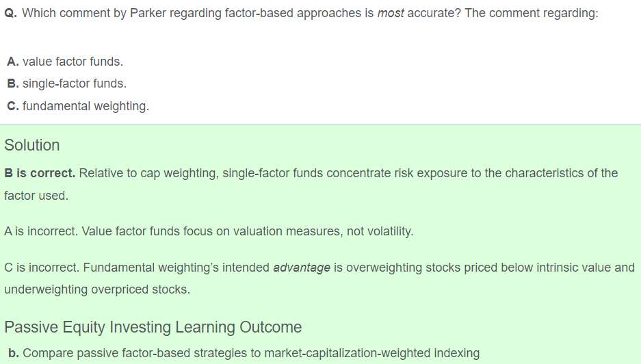Click 'The comment regarding:' at question end

[531, 14]
